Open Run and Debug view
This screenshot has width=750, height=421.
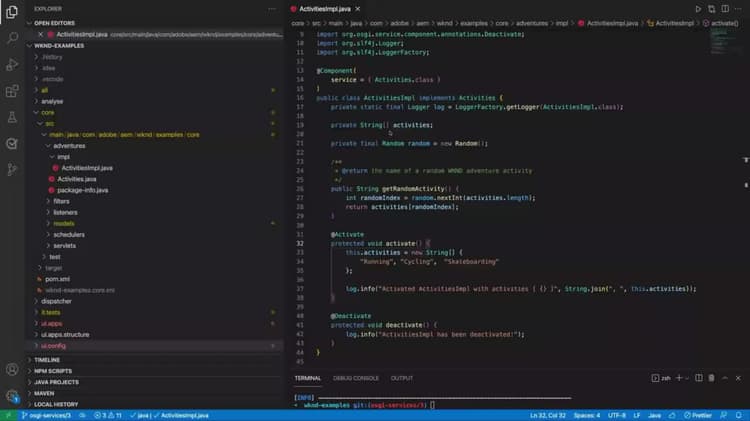pos(12,64)
